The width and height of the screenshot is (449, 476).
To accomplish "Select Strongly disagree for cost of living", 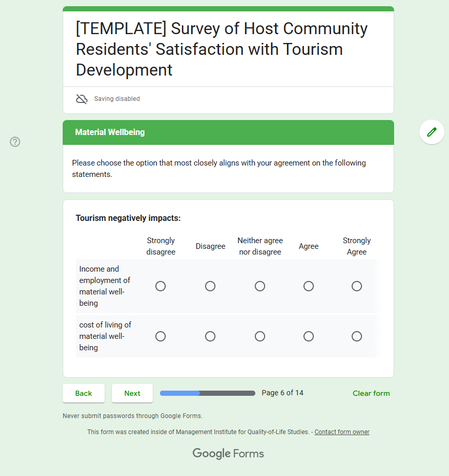I will click(x=161, y=336).
